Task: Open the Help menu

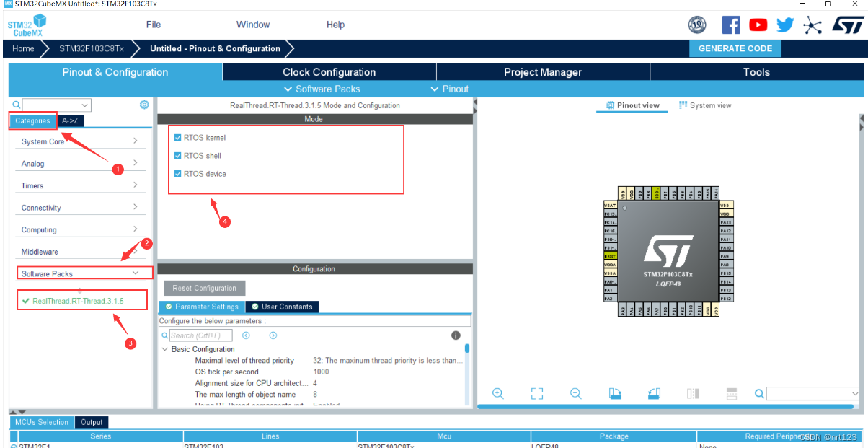Action: click(335, 25)
